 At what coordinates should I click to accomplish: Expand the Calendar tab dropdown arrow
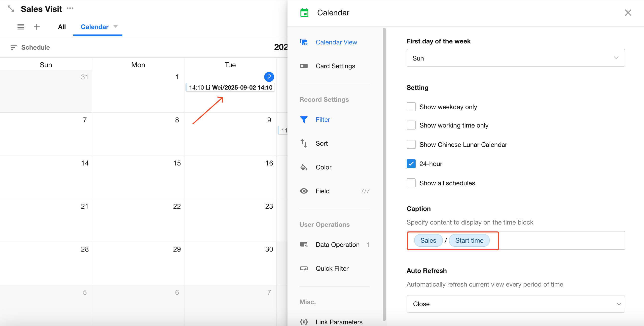[115, 27]
